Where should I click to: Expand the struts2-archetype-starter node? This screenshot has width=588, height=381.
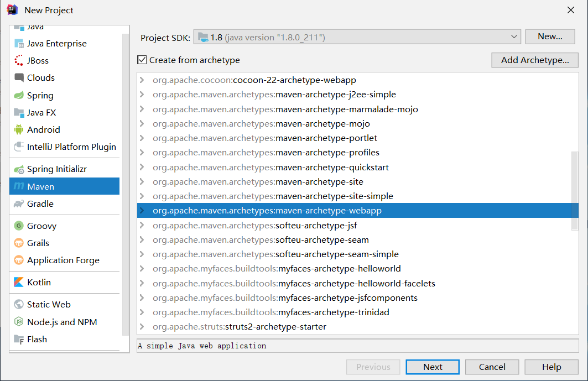142,327
